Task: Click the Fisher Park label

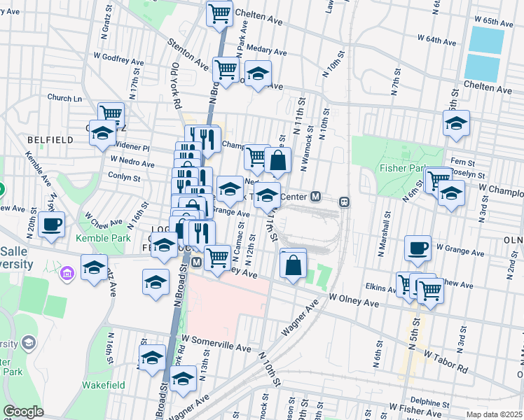Action: pyautogui.click(x=404, y=168)
